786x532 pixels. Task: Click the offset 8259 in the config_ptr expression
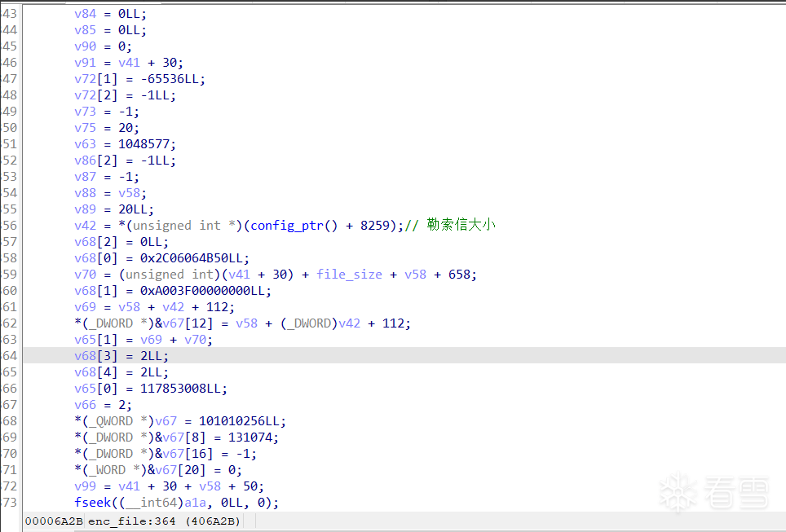(374, 226)
